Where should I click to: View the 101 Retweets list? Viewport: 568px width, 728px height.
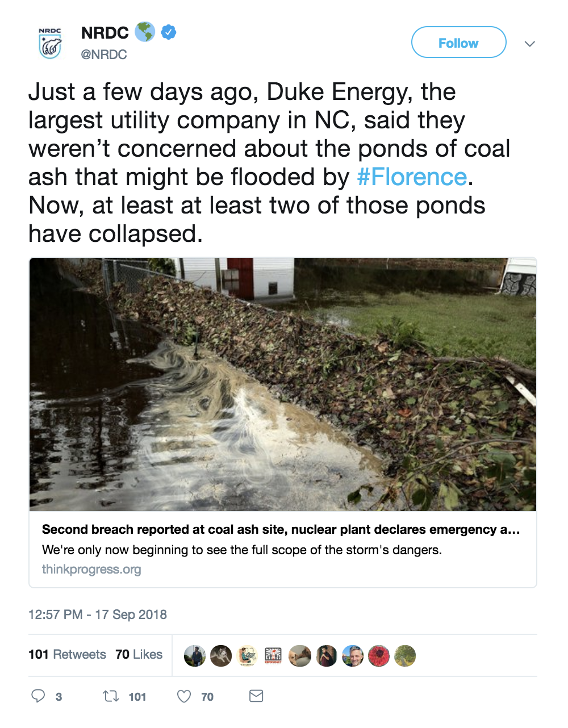(67, 654)
